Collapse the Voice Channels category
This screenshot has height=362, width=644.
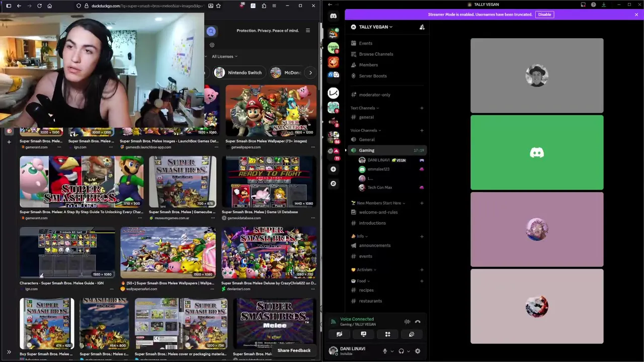[366, 130]
